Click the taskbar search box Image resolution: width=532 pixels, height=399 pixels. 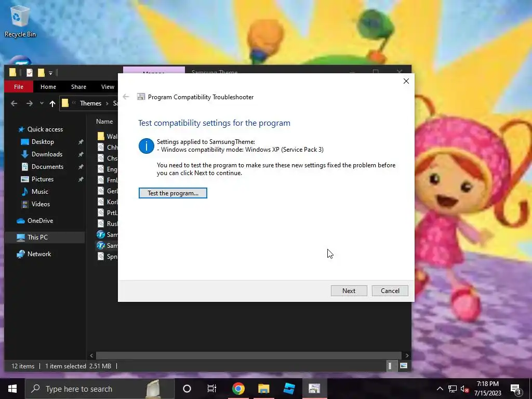click(100, 389)
